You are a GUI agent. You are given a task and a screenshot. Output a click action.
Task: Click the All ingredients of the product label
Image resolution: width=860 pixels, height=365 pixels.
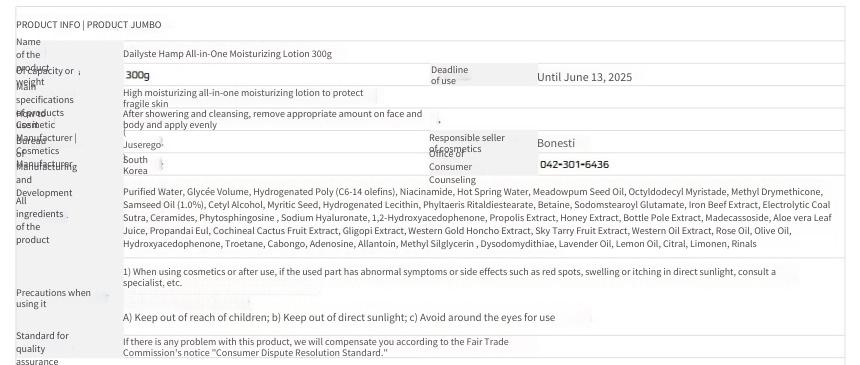coord(40,220)
